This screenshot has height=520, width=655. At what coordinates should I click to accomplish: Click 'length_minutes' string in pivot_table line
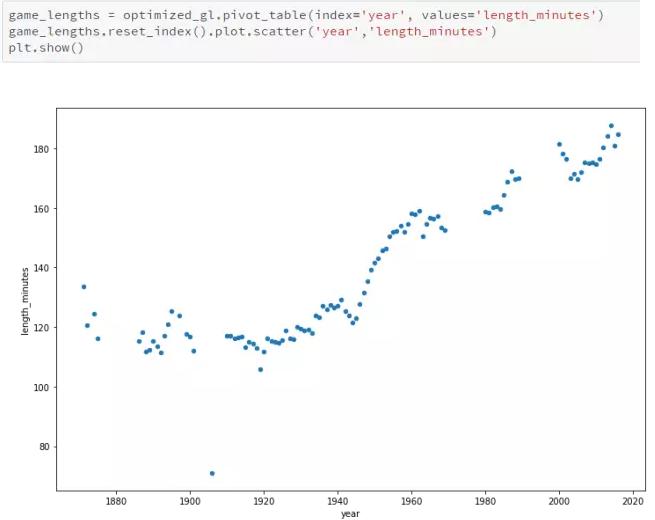point(536,15)
